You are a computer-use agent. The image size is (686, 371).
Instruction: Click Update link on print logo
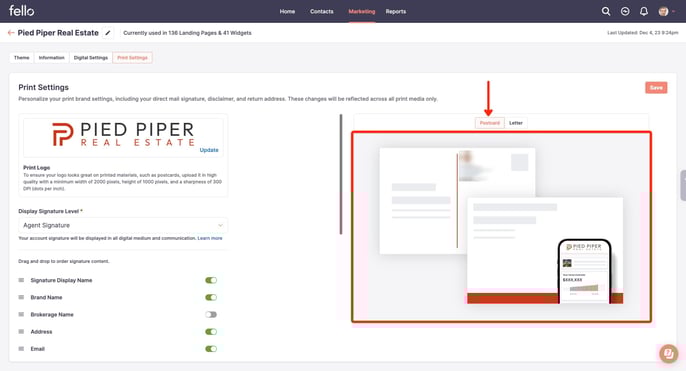(209, 150)
